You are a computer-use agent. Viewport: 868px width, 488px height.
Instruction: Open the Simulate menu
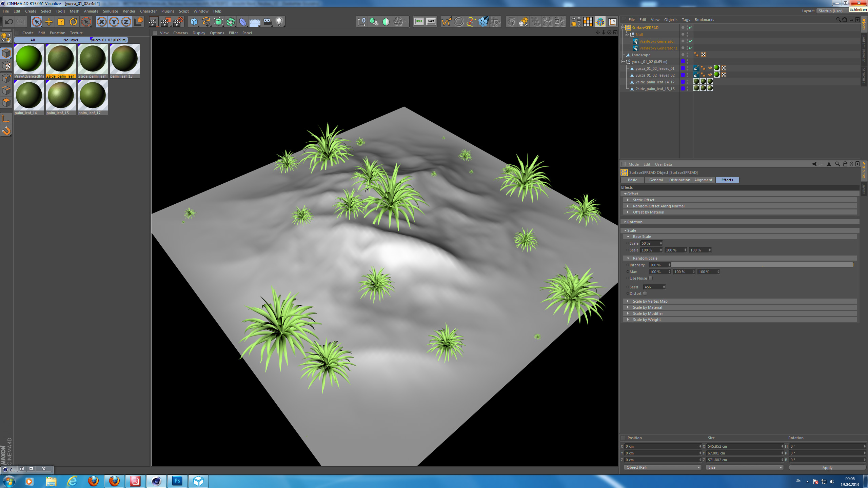[110, 11]
